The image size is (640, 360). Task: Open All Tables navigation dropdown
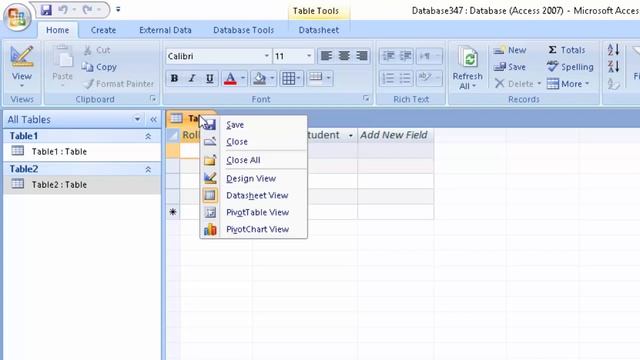(137, 119)
